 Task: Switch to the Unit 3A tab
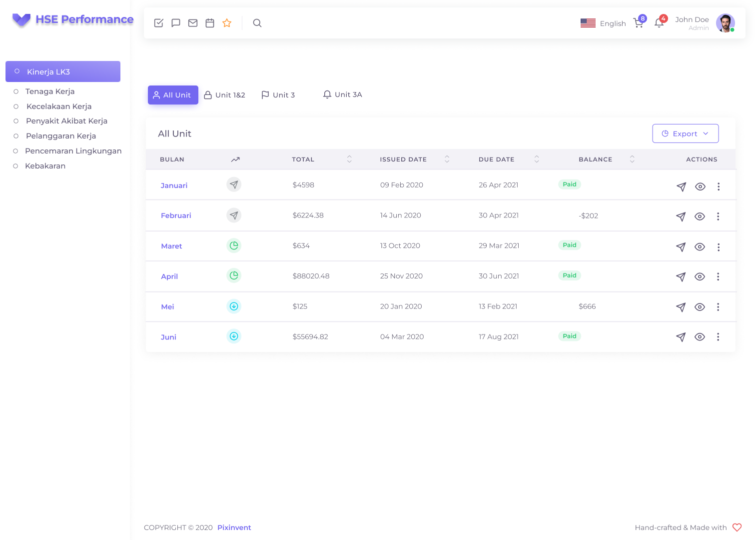(342, 94)
